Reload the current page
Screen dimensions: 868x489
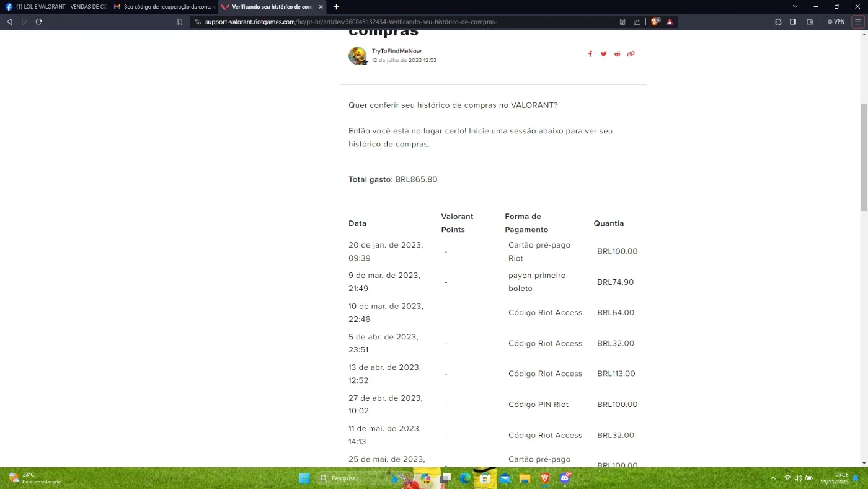click(x=38, y=22)
